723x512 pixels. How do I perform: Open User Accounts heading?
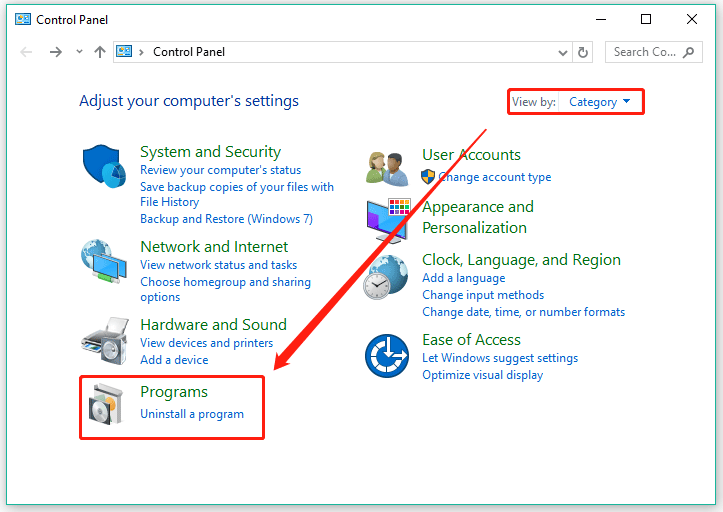pos(471,155)
